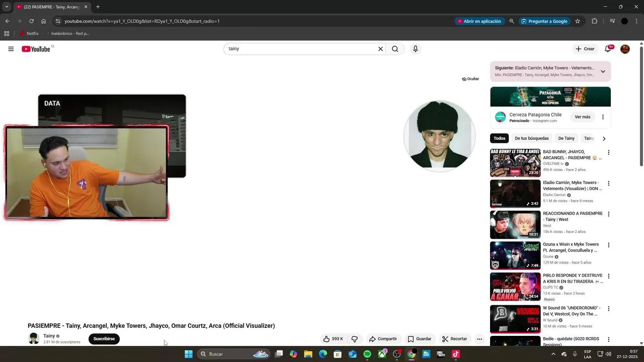This screenshot has height=362, width=644.
Task: Open options menu for Vetements Visualizer video
Action: point(608,184)
